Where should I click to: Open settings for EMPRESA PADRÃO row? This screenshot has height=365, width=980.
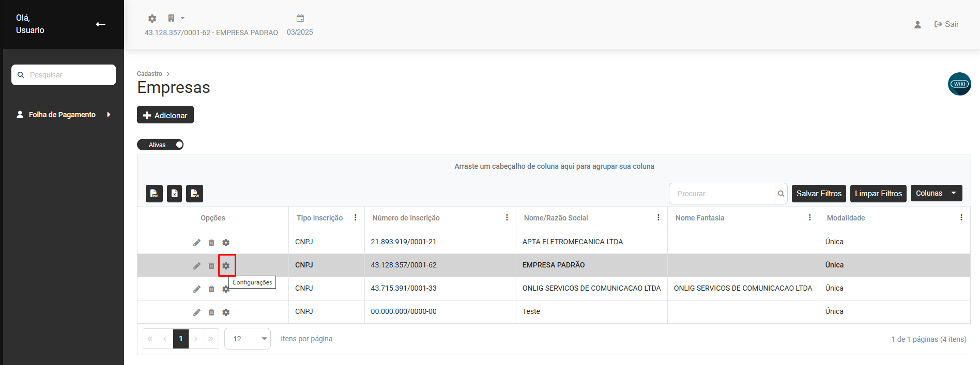226,266
